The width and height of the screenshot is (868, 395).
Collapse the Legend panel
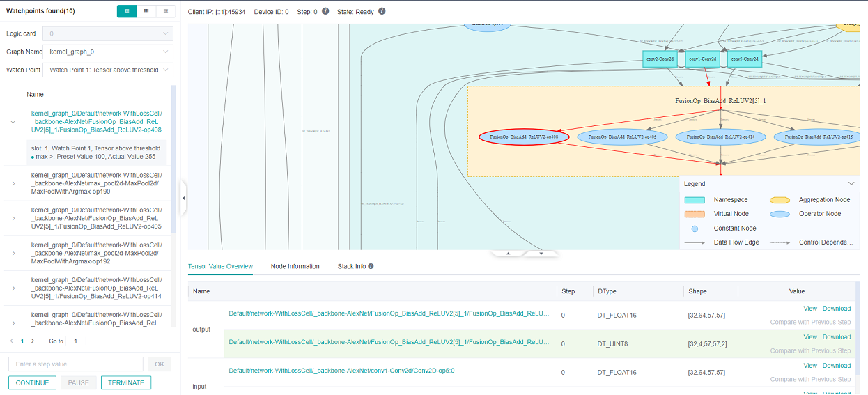point(848,184)
